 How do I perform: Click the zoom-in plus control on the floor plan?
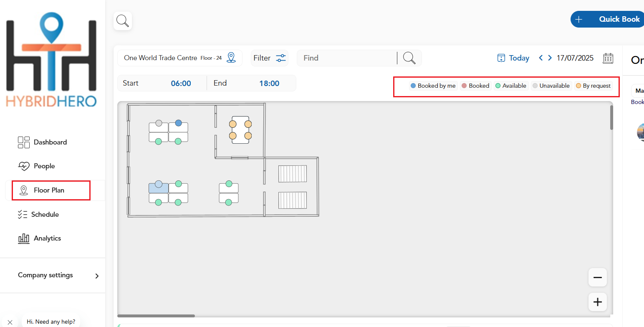coord(597,302)
